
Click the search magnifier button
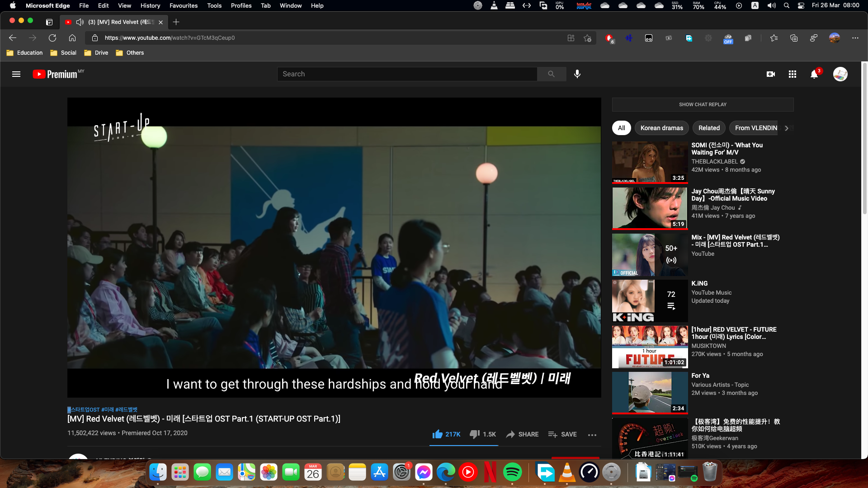tap(551, 74)
